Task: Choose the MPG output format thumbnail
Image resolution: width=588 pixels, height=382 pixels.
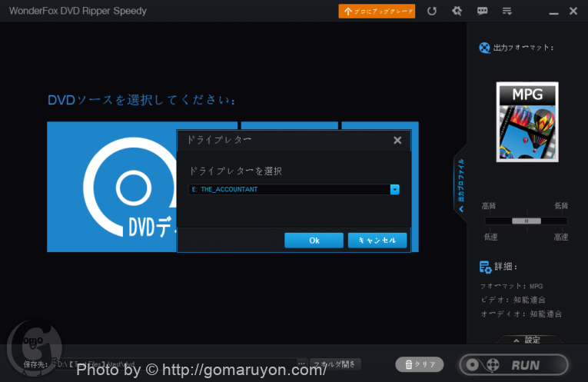Action: pos(527,122)
